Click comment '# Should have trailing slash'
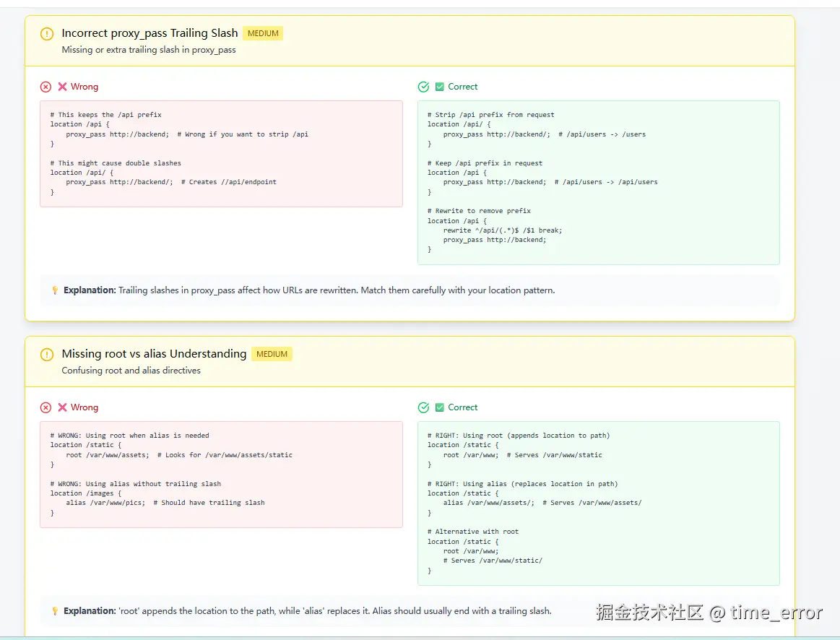 [209, 503]
